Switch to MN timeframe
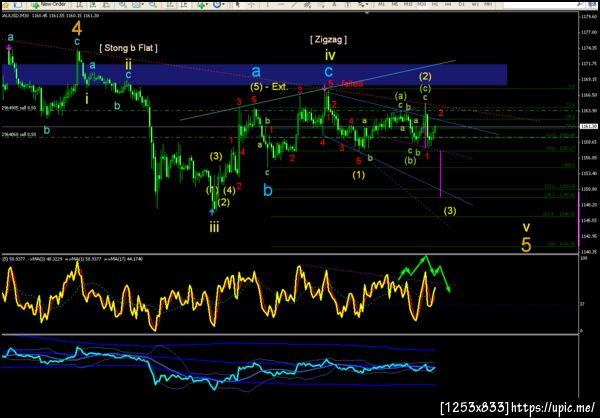The image size is (600, 418). [488, 4]
